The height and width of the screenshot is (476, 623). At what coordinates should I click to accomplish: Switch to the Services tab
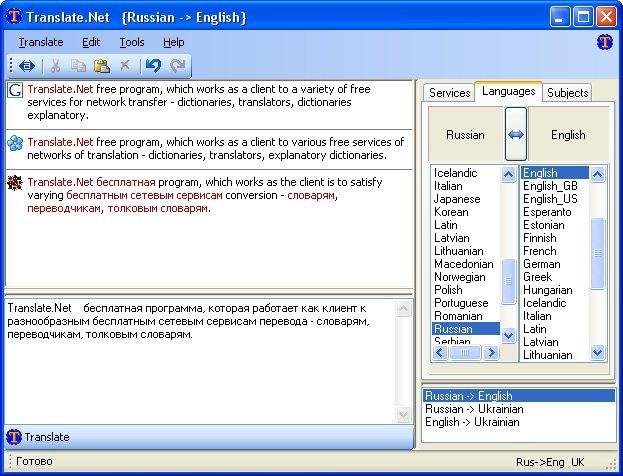click(449, 93)
